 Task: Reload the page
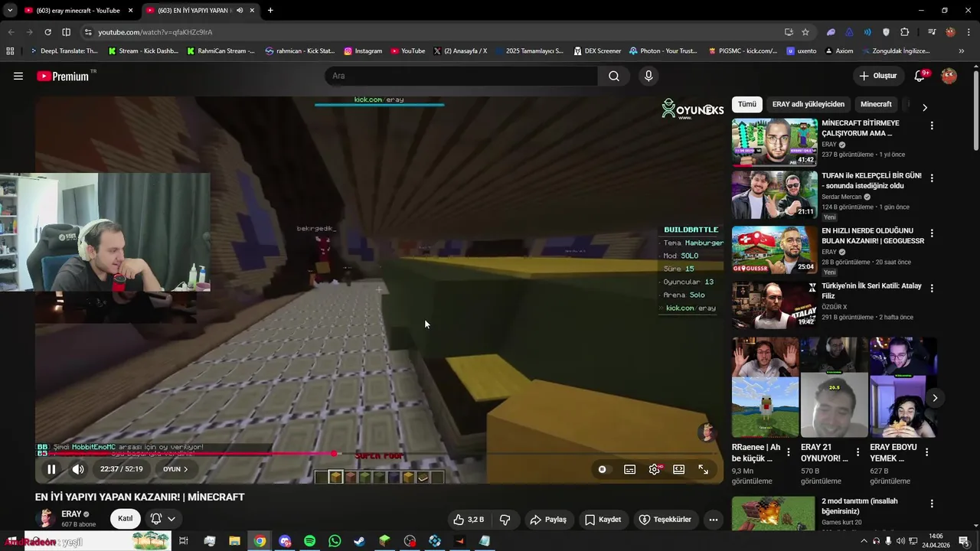coord(47,32)
